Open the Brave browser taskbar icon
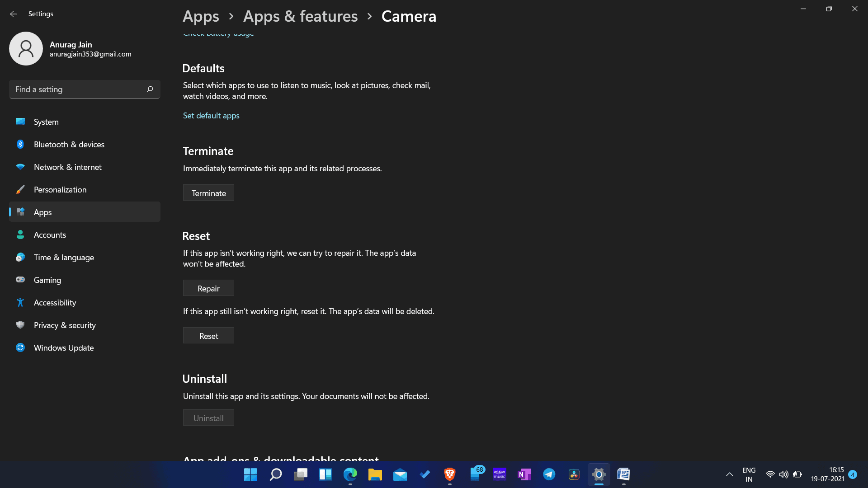The height and width of the screenshot is (488, 868). 449,474
